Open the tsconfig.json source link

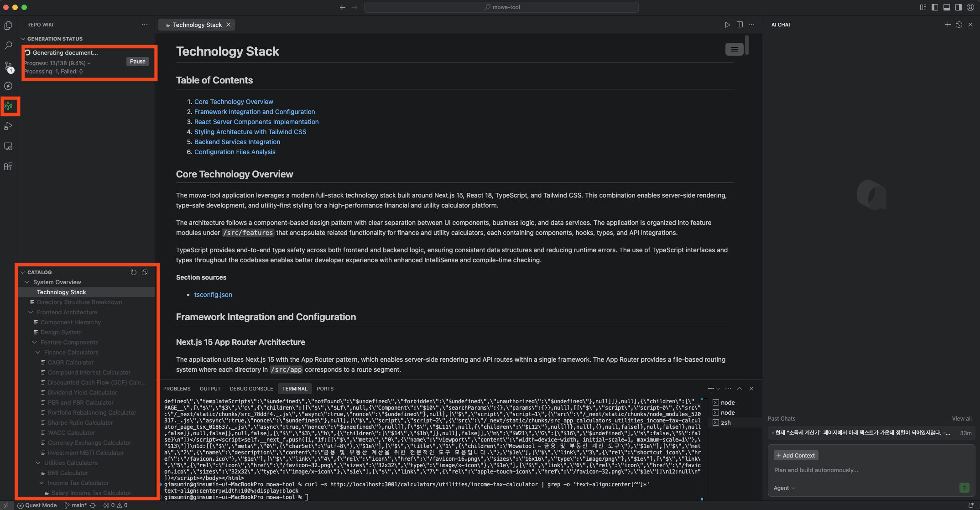point(213,295)
